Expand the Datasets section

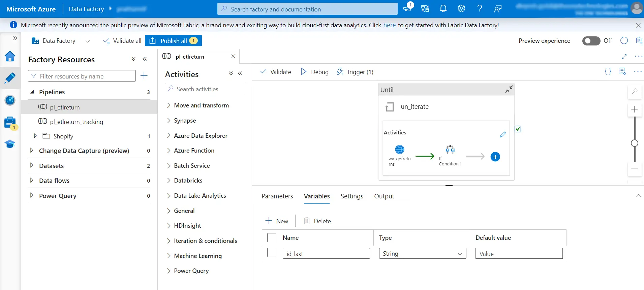tap(32, 165)
